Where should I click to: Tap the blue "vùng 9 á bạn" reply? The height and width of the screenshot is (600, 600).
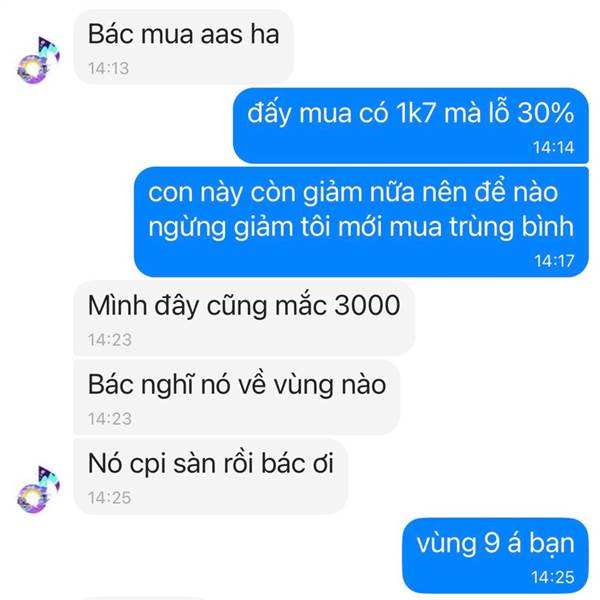click(x=496, y=556)
